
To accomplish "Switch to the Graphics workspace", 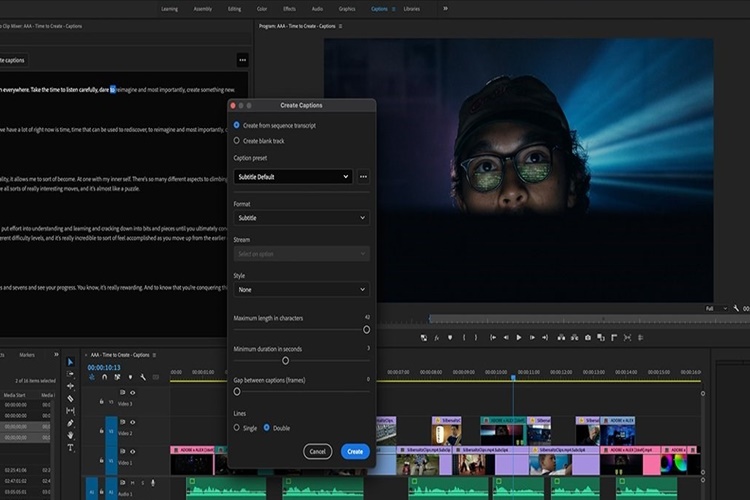I will pos(347,9).
